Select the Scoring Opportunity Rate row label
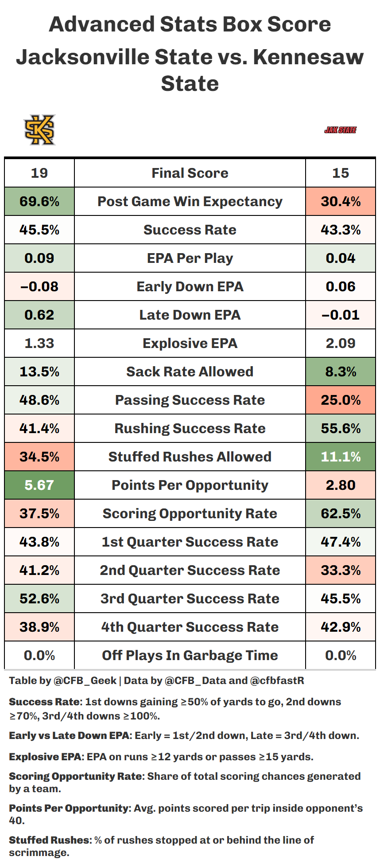The image size is (380, 868). coord(190,513)
